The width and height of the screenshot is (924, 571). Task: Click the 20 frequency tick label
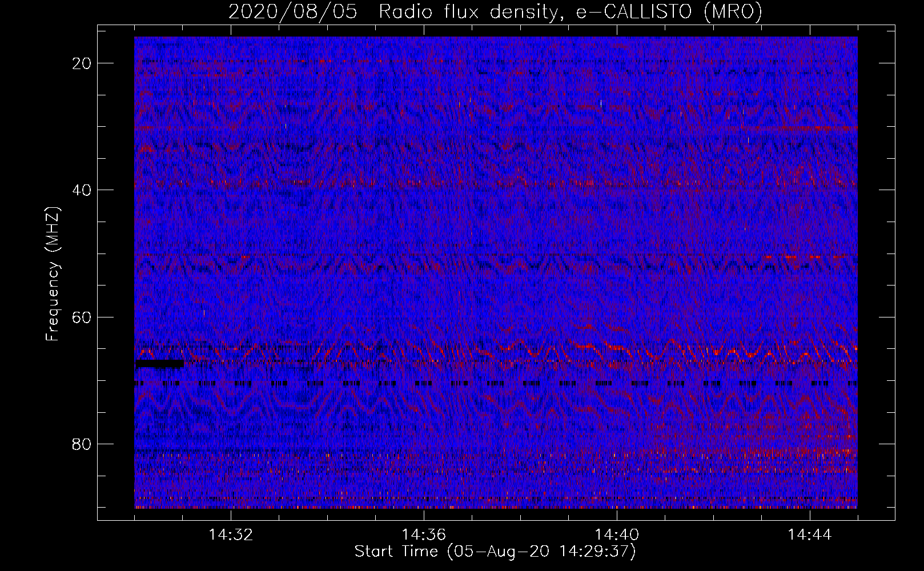82,63
